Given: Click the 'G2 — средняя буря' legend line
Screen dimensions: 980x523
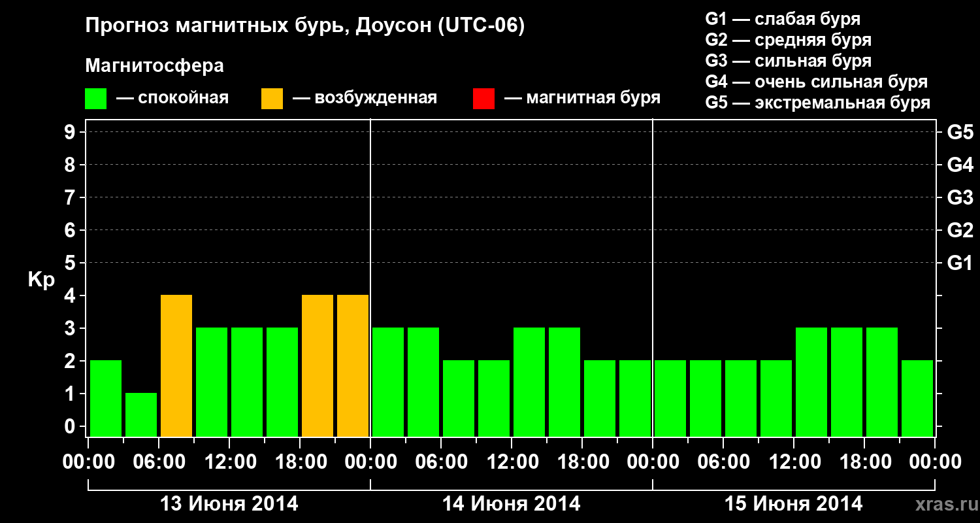Looking at the screenshot, I should [x=788, y=40].
